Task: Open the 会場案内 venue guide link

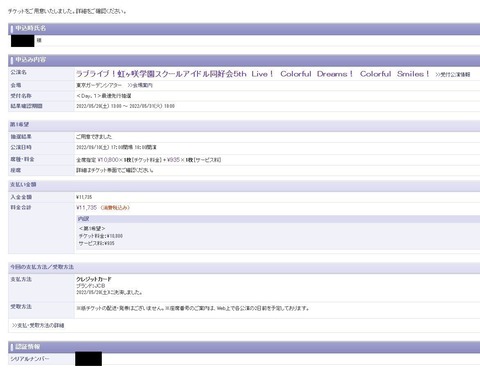Action: click(140, 85)
